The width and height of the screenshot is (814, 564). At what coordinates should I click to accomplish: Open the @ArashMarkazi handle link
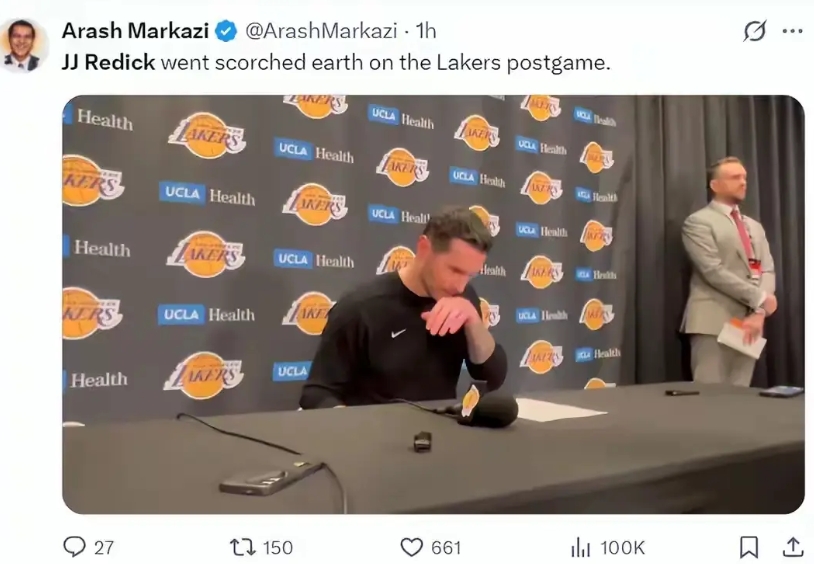click(321, 31)
